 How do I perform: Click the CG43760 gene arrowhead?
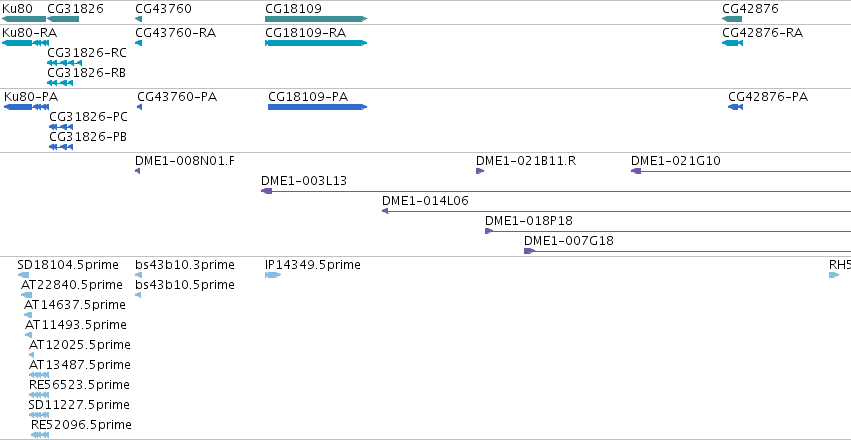pos(138,19)
